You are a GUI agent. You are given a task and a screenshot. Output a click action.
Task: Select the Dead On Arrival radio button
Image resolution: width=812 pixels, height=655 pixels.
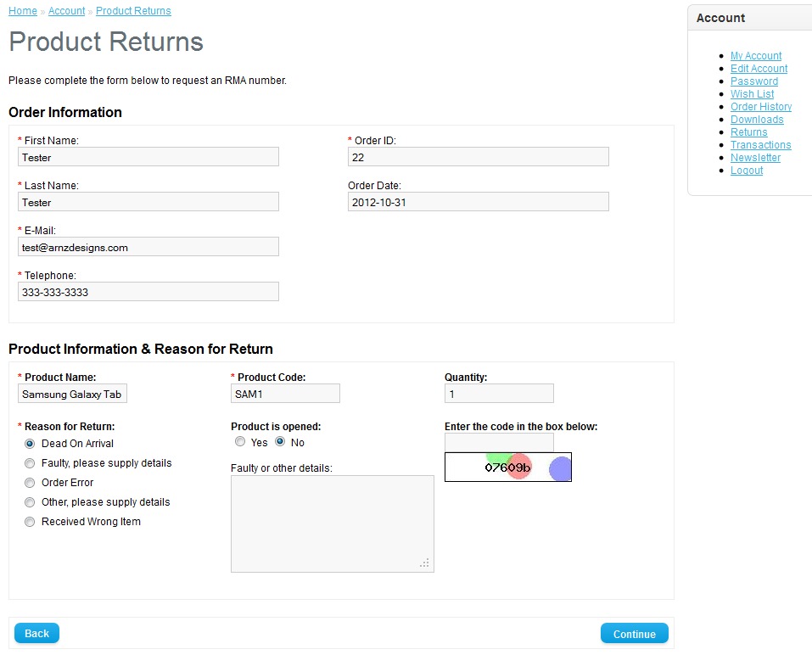[x=30, y=444]
